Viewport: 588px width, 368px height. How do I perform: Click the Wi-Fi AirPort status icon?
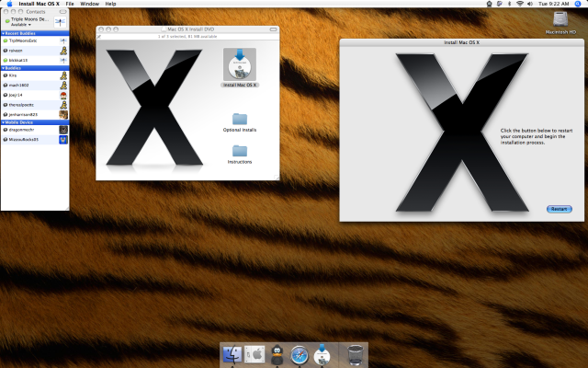[x=520, y=4]
